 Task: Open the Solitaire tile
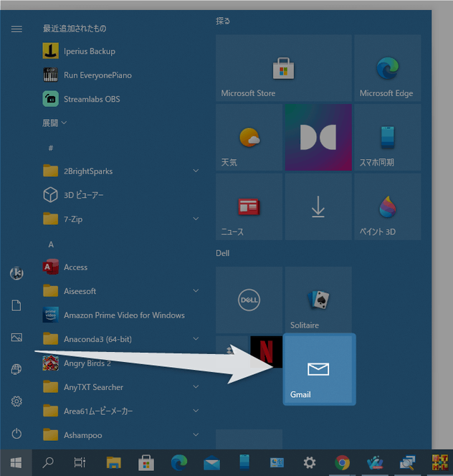(x=318, y=300)
